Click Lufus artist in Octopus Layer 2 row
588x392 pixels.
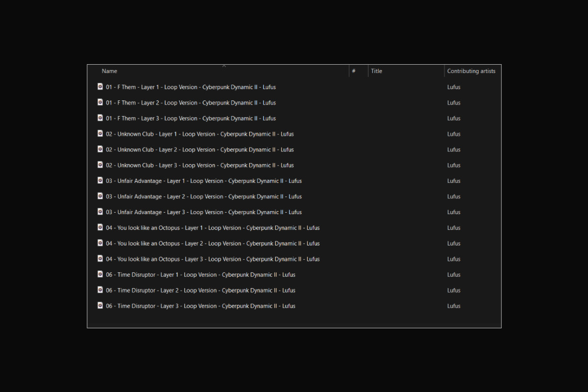(454, 244)
